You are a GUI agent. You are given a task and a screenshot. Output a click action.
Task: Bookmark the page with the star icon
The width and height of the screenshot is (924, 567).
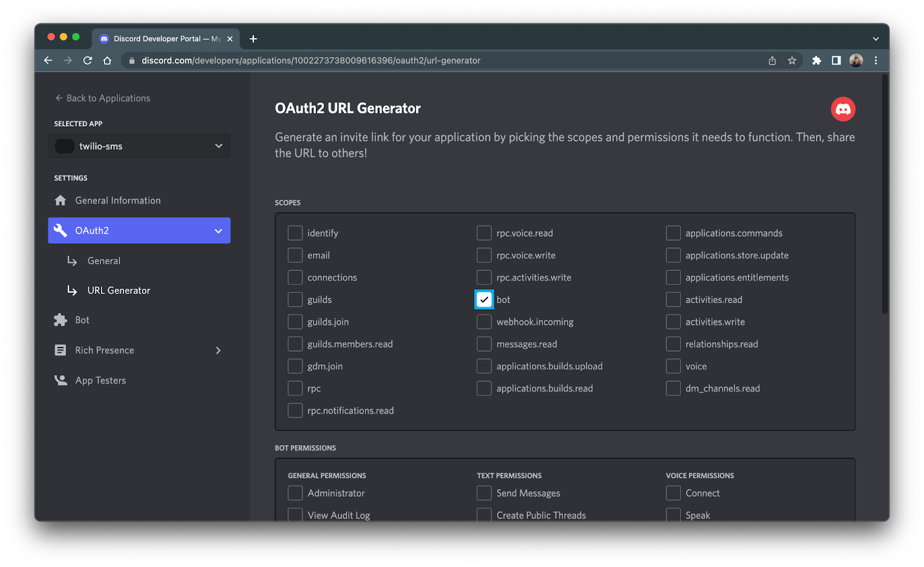coord(792,61)
